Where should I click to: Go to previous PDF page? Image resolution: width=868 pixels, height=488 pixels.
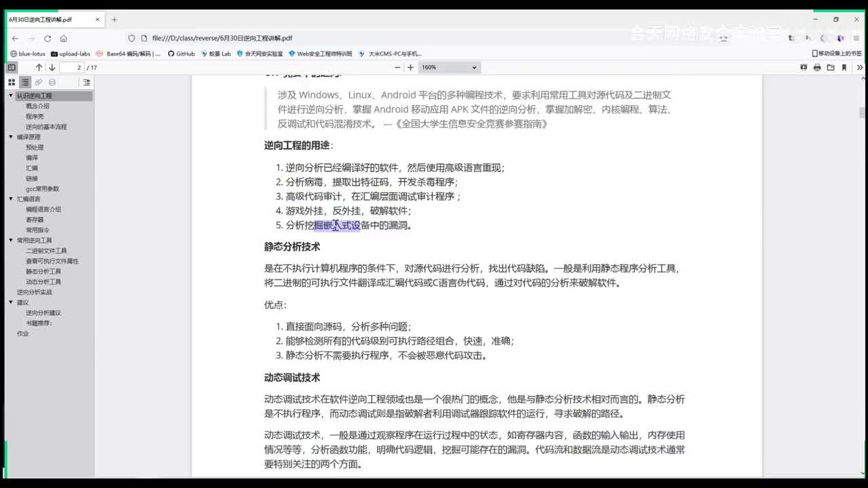(x=39, y=67)
